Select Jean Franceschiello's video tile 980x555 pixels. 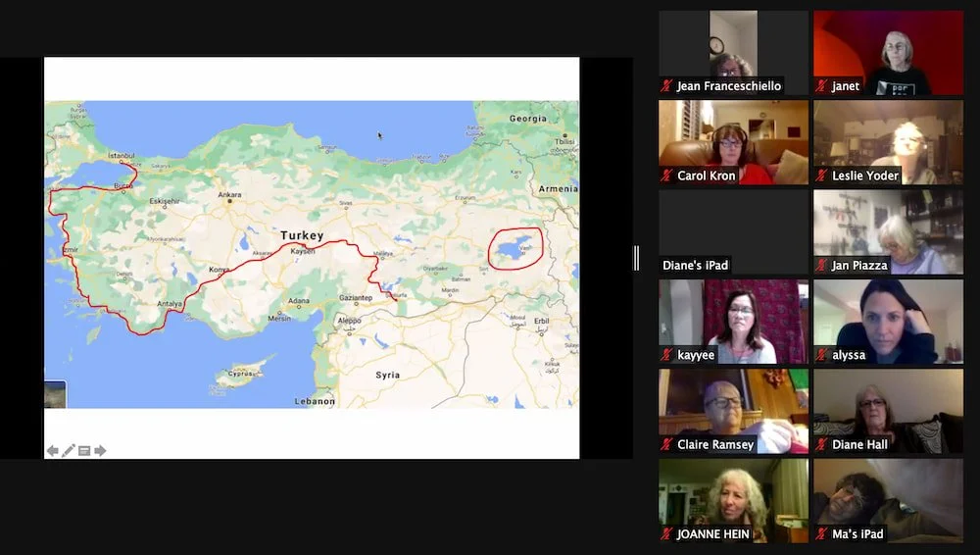coord(733,53)
